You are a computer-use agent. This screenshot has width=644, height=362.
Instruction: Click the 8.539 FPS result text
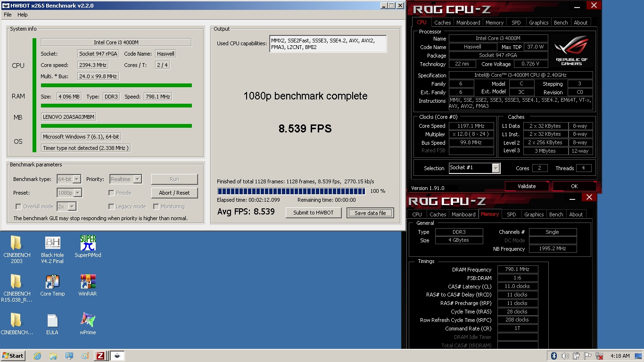pyautogui.click(x=305, y=128)
